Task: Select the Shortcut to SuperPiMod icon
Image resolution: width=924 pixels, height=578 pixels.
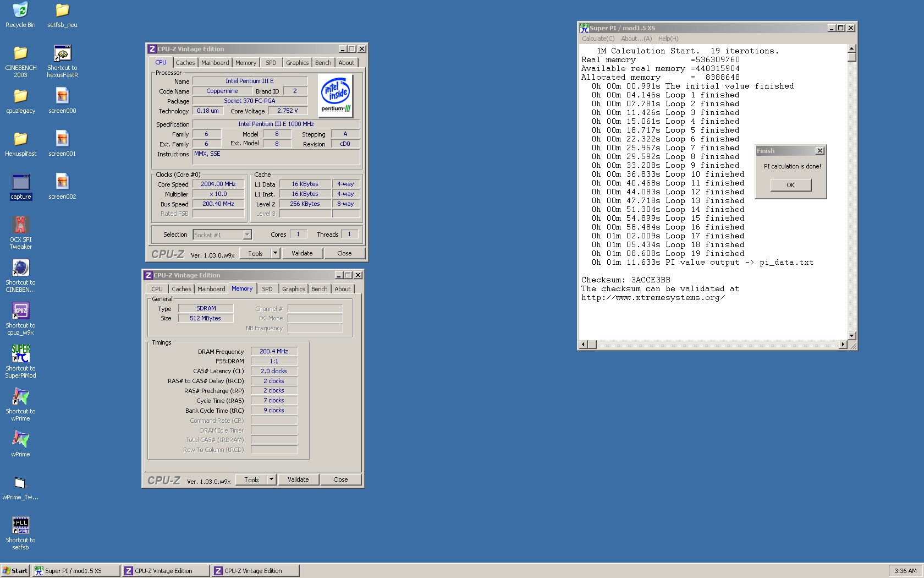Action: [20, 362]
